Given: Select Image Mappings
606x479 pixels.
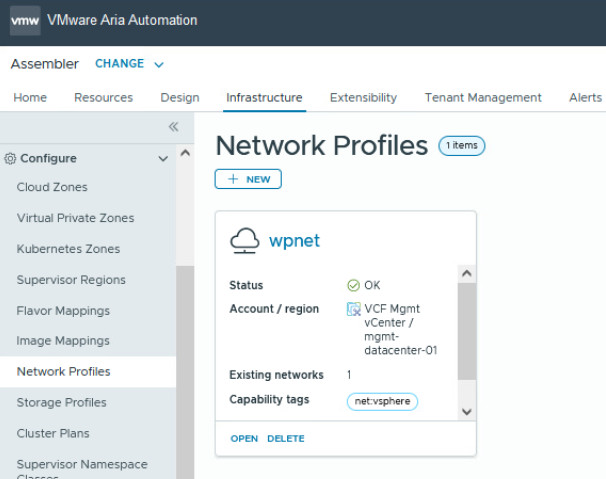Looking at the screenshot, I should 63,341.
